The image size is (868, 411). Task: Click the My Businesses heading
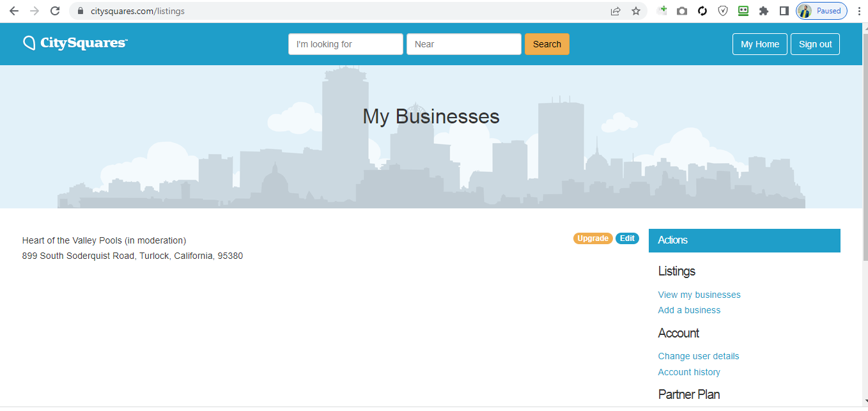pyautogui.click(x=431, y=116)
